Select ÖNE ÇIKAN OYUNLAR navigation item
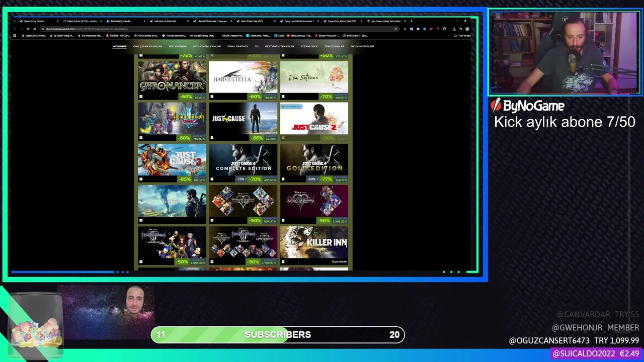 tap(147, 46)
